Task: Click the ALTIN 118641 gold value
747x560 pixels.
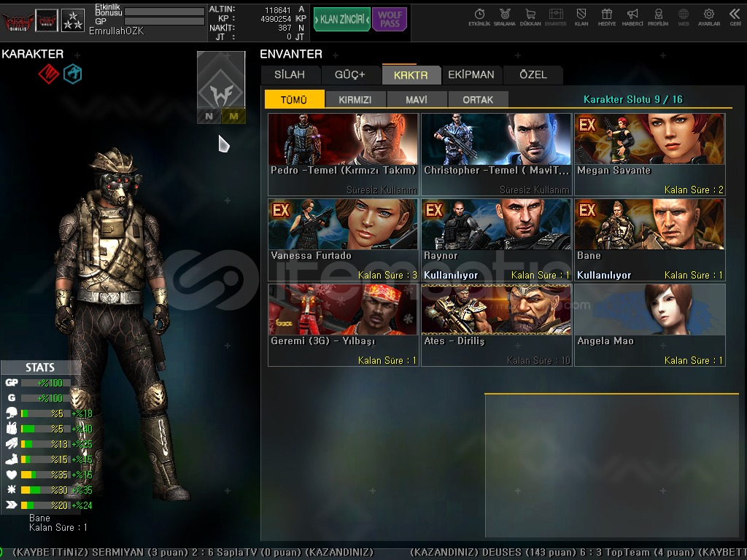Action: (277, 10)
